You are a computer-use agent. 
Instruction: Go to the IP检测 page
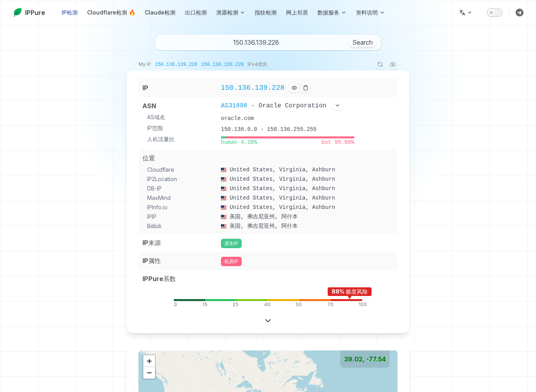click(x=69, y=13)
